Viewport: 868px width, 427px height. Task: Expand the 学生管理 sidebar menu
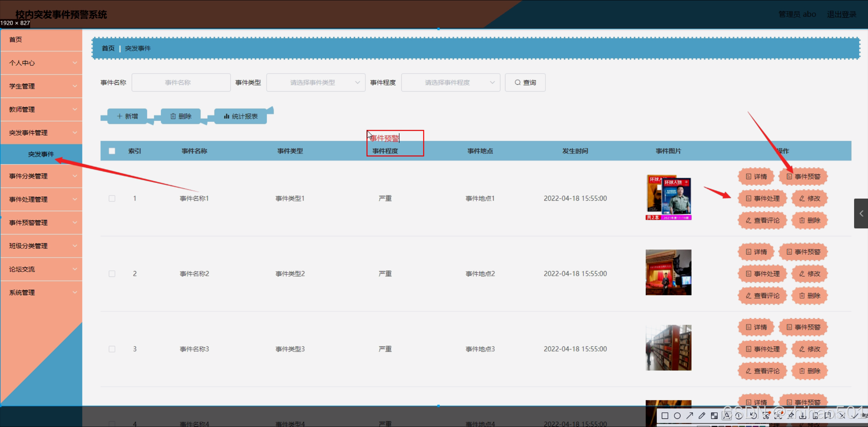click(41, 86)
